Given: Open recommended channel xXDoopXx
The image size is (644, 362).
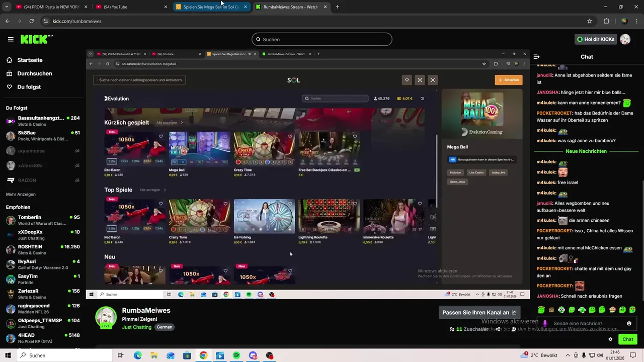Looking at the screenshot, I should pos(43,235).
